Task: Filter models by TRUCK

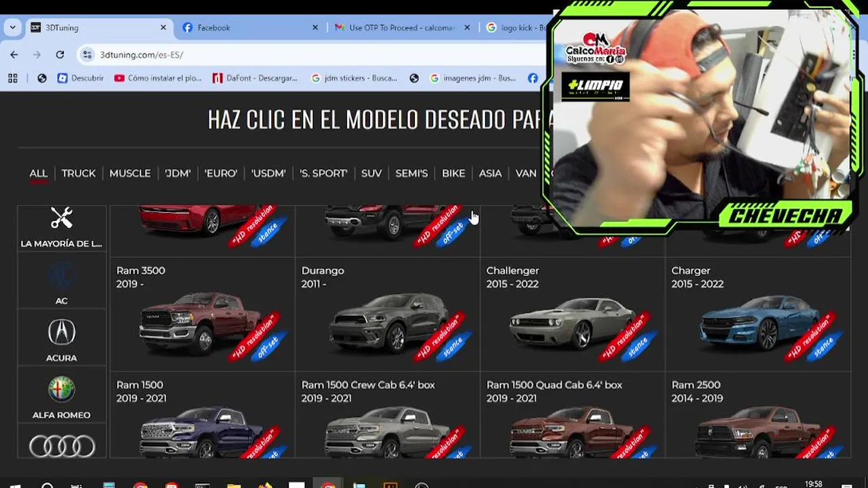Action: pos(79,174)
